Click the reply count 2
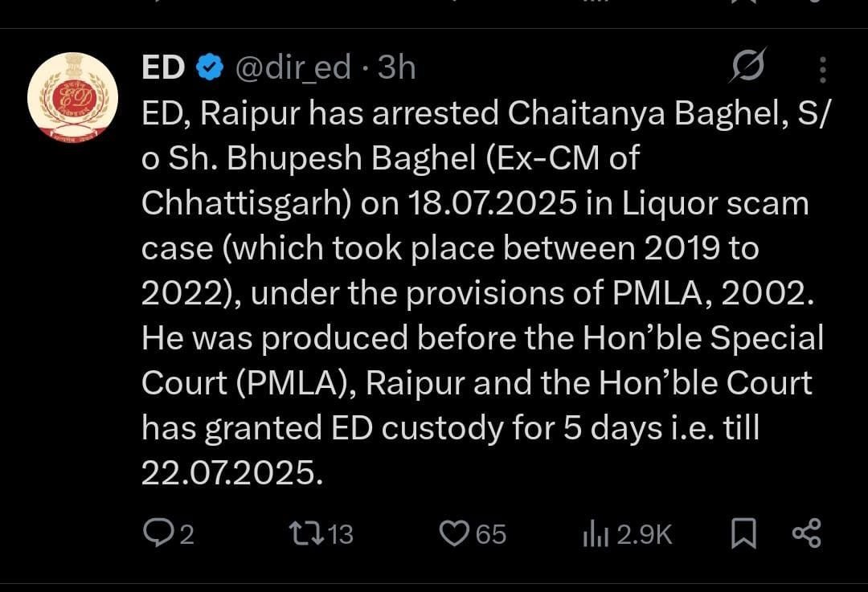Image resolution: width=868 pixels, height=592 pixels. (x=186, y=534)
